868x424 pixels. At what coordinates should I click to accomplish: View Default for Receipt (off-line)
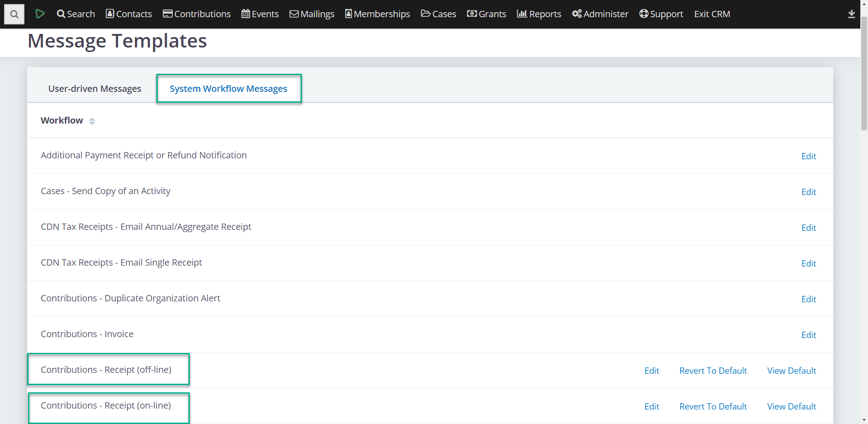tap(792, 371)
